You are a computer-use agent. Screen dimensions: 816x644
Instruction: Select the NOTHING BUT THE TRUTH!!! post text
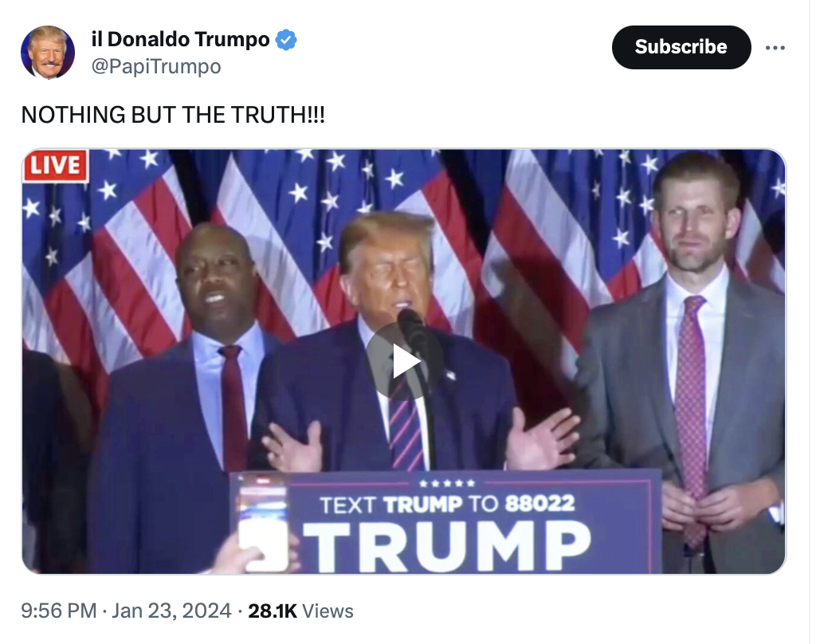click(173, 115)
